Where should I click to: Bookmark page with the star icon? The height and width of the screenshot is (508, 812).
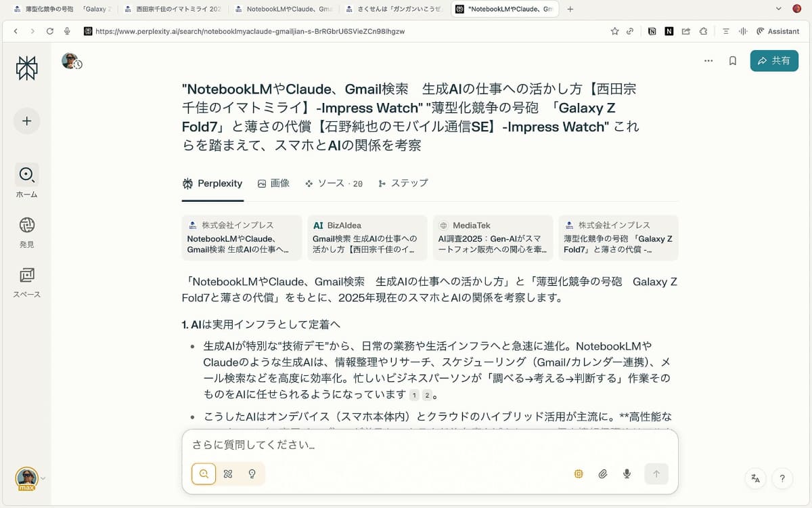coord(614,31)
